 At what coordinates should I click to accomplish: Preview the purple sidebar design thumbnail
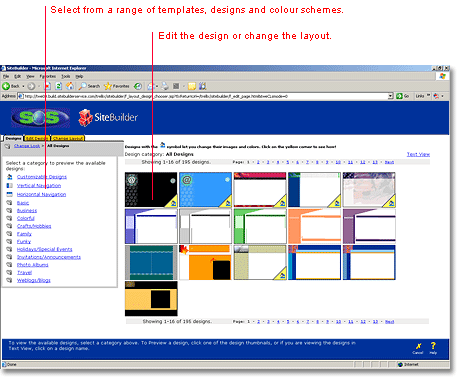[x=369, y=226]
